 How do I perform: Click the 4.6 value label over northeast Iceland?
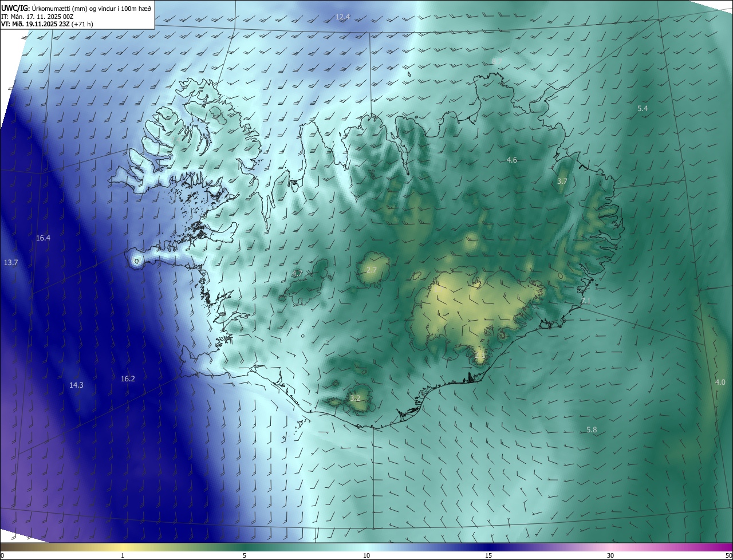click(512, 160)
